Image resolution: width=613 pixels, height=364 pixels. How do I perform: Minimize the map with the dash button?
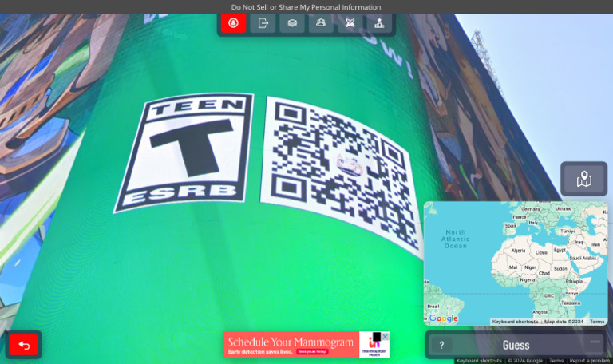click(x=595, y=342)
